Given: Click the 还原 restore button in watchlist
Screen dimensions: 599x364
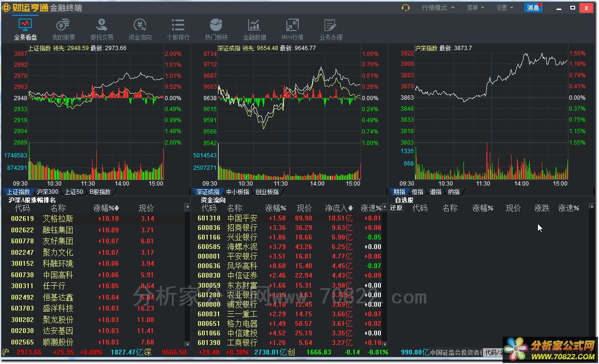Looking at the screenshot, I should (396, 208).
